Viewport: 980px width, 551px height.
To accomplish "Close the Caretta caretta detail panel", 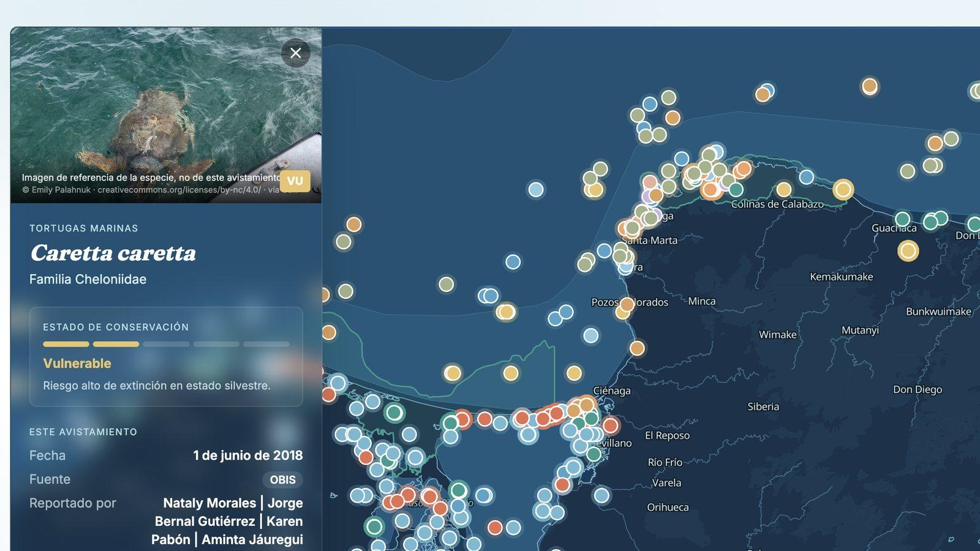I will (296, 53).
